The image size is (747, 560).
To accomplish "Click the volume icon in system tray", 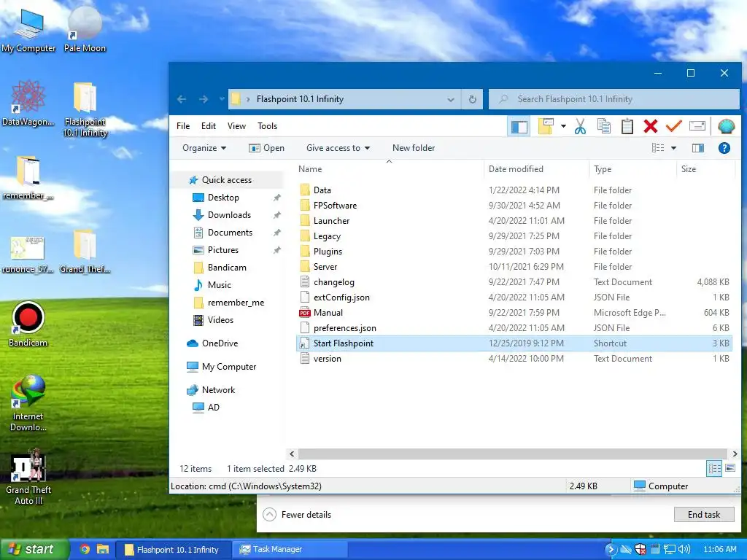I will (x=684, y=549).
